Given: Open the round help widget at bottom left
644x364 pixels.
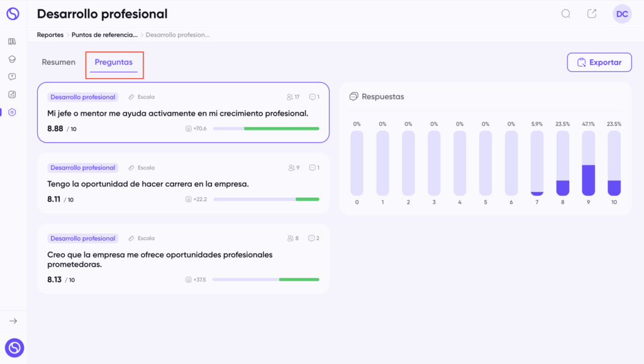Looking at the screenshot, I should 14,348.
